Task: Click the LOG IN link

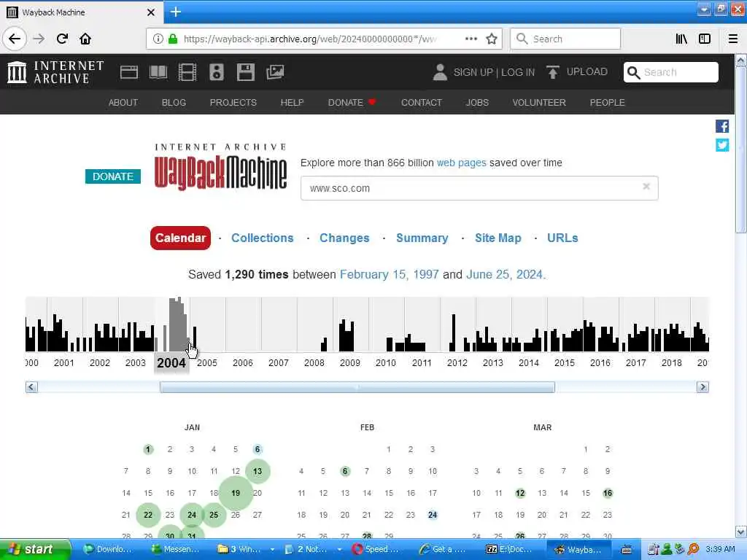Action: (x=518, y=72)
